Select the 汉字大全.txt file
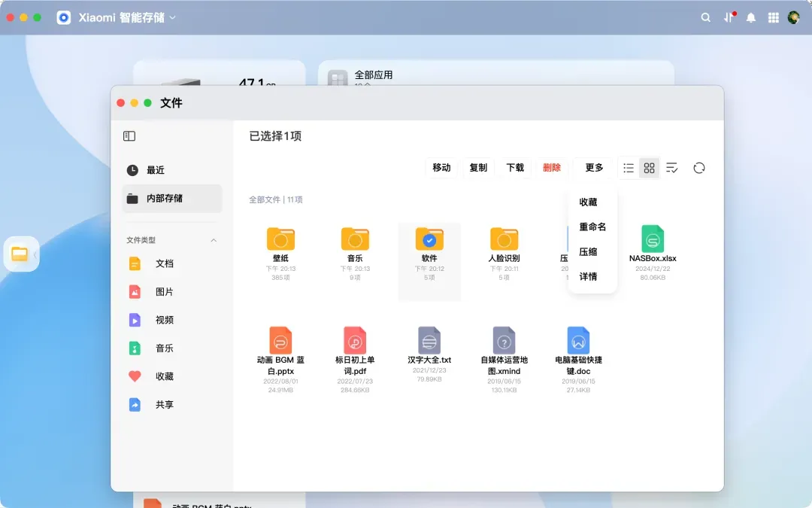This screenshot has width=812, height=508. click(x=429, y=355)
